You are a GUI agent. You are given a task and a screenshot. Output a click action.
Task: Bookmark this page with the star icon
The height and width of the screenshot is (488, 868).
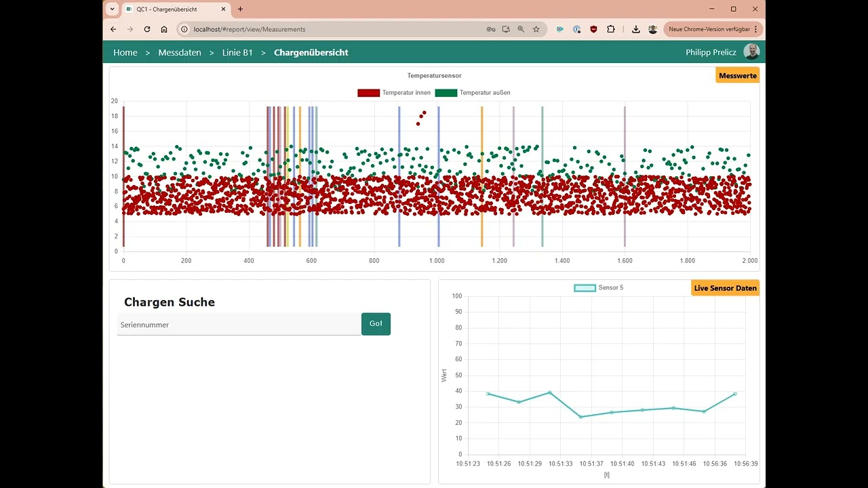click(536, 29)
